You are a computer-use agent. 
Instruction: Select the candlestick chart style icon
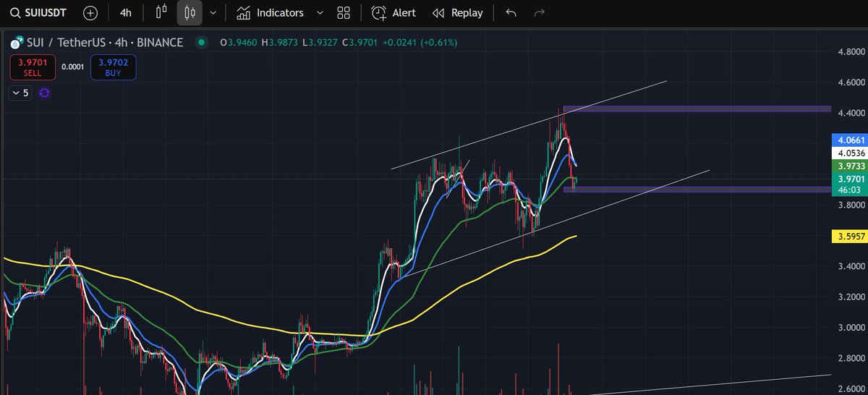pos(190,12)
